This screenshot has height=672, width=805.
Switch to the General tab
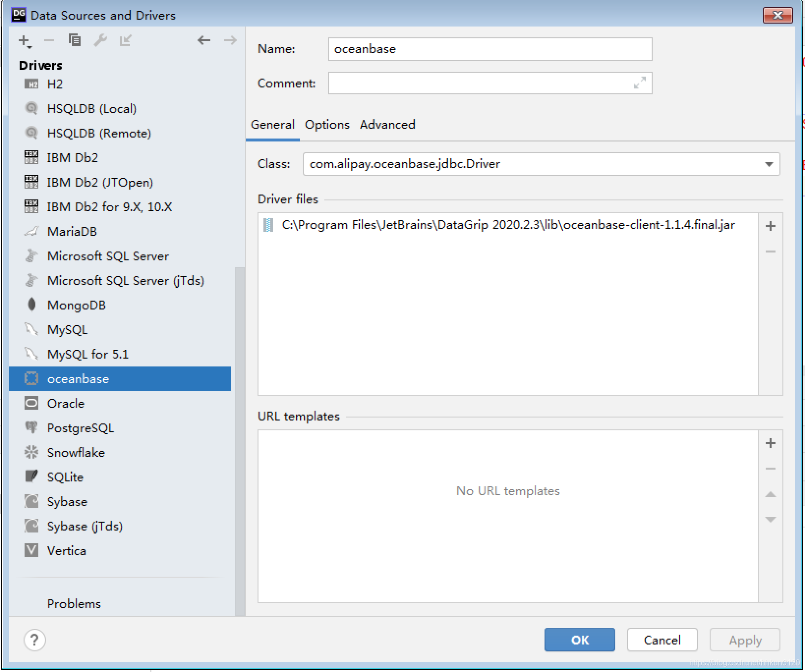click(x=273, y=125)
